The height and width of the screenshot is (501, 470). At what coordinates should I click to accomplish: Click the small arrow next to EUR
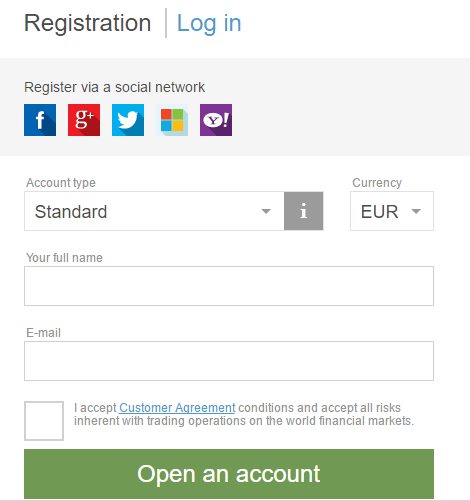pos(416,211)
